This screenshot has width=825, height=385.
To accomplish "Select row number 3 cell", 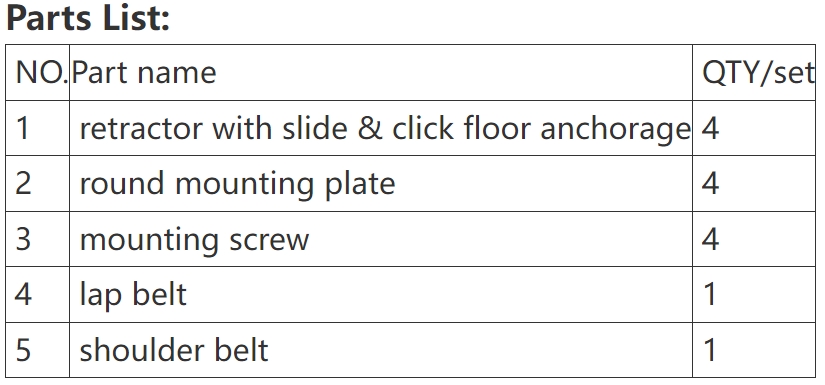I will (x=37, y=239).
